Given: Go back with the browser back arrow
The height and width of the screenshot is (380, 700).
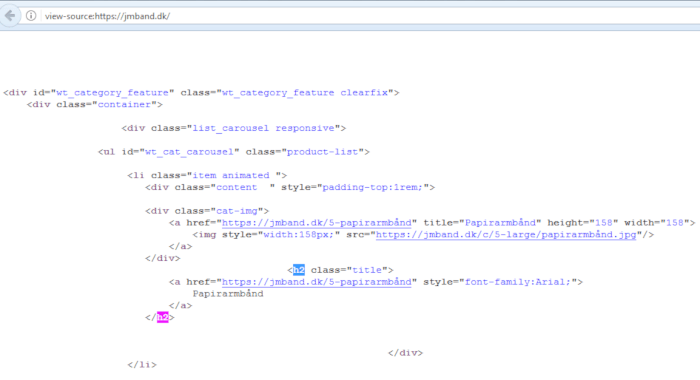Looking at the screenshot, I should (x=10, y=16).
